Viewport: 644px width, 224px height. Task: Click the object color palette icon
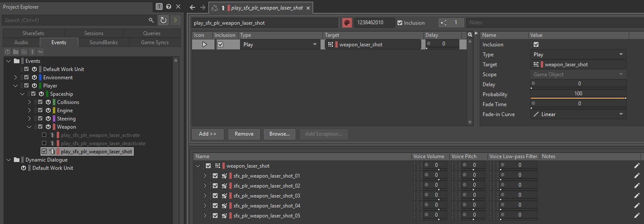click(347, 23)
